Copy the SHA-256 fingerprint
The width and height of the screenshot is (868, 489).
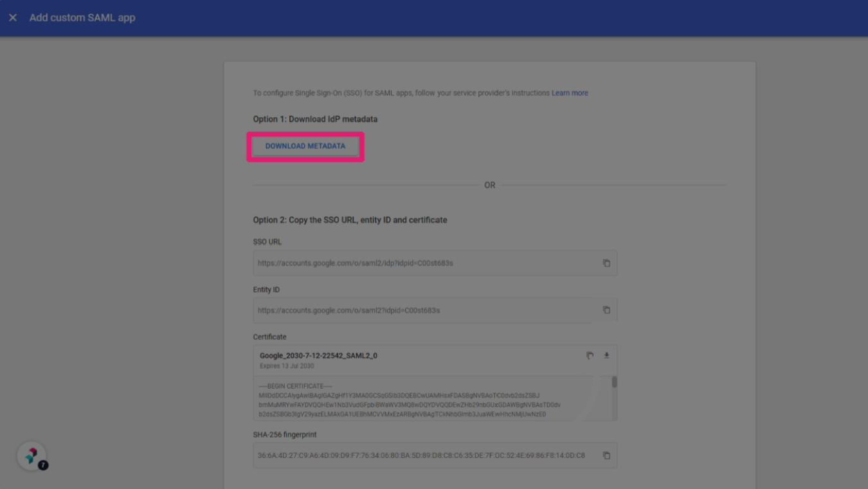[x=606, y=456]
